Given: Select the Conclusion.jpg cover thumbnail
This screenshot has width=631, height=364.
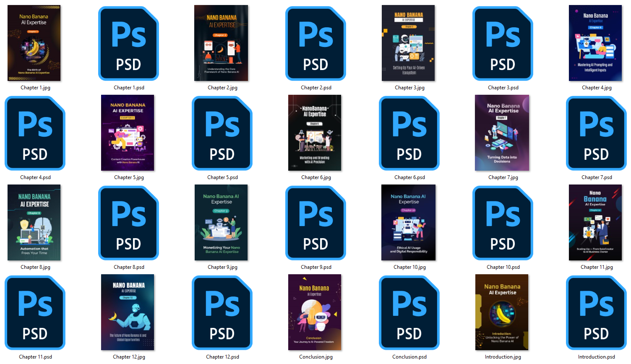Looking at the screenshot, I should click(315, 312).
